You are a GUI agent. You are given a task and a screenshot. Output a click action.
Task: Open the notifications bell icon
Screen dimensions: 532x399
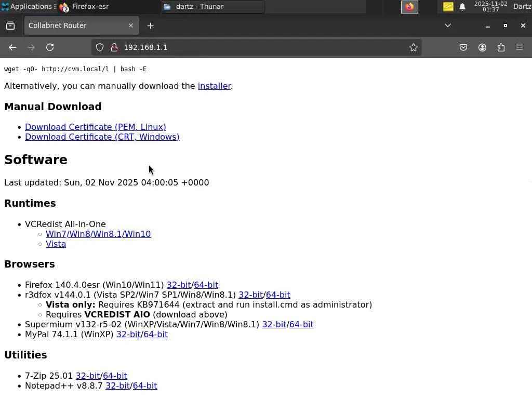pyautogui.click(x=462, y=7)
